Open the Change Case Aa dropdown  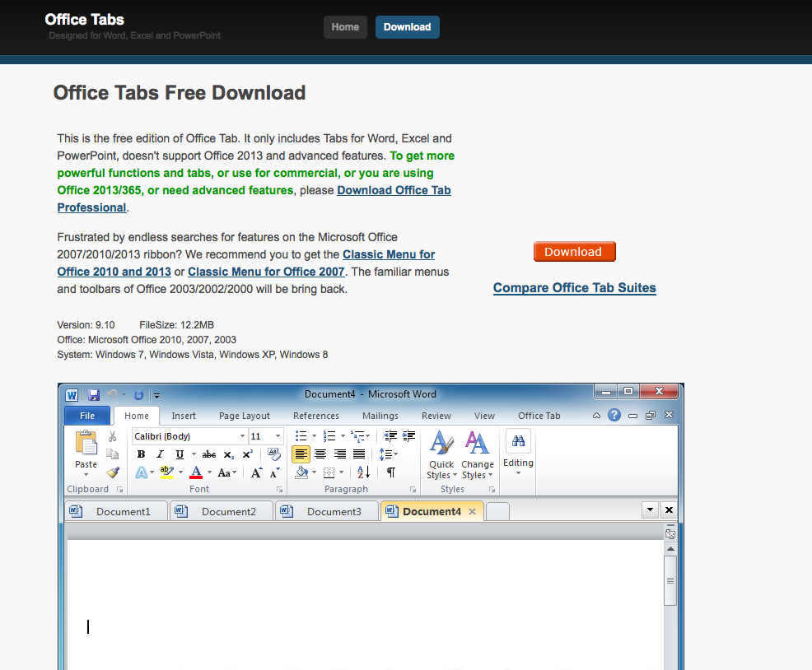(x=226, y=472)
